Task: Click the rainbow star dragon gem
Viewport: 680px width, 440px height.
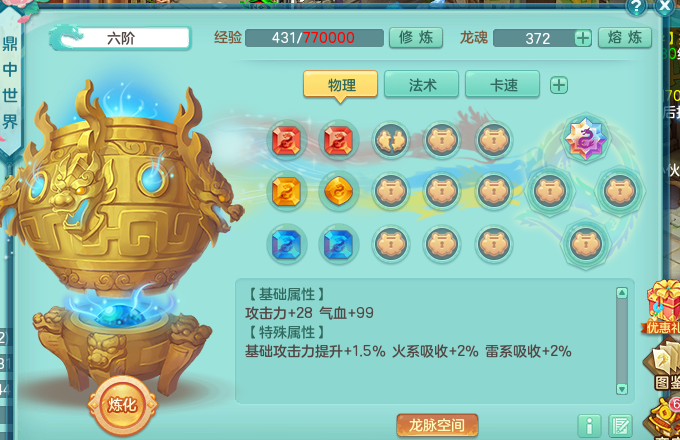Action: pyautogui.click(x=585, y=138)
